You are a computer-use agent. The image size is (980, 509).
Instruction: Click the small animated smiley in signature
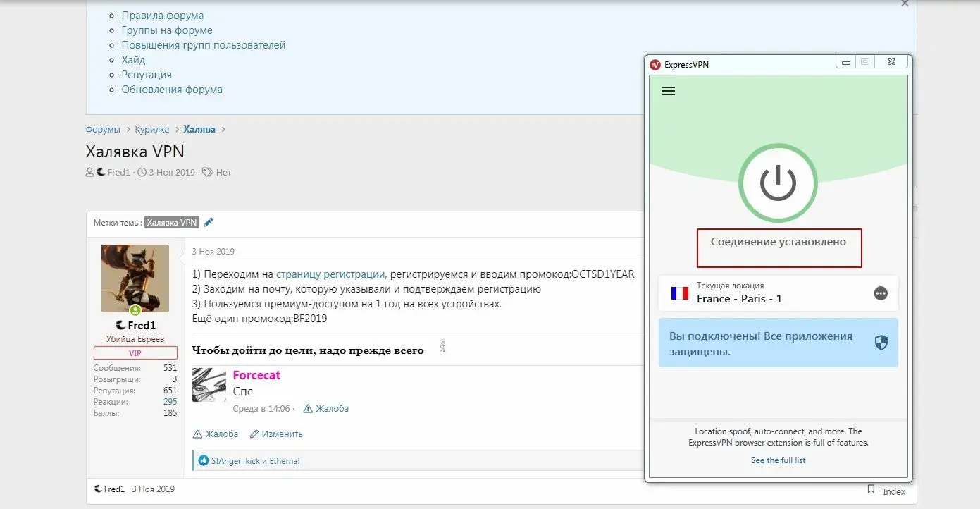[x=442, y=345]
